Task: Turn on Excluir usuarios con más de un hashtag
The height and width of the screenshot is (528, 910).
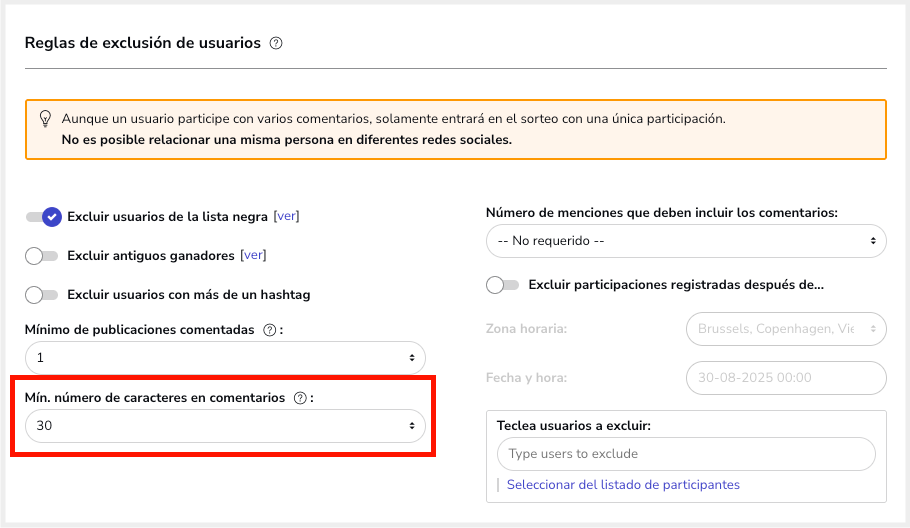Action: (x=42, y=295)
